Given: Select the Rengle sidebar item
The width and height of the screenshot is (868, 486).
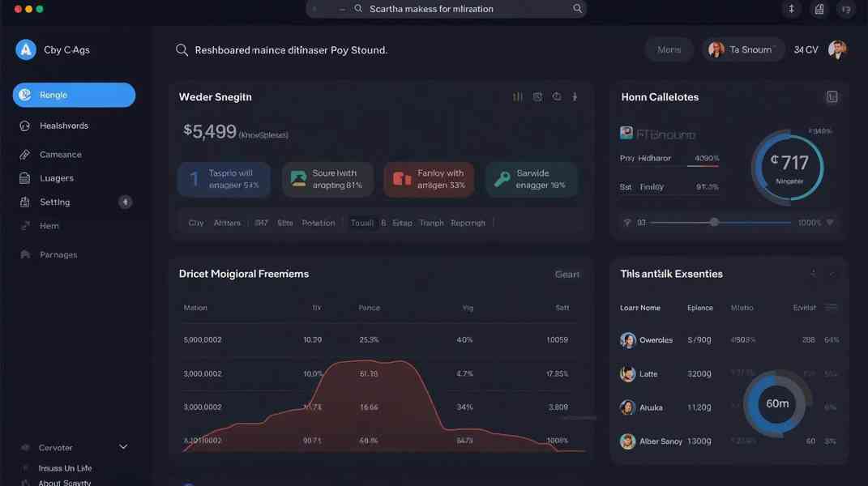Looking at the screenshot, I should point(74,95).
